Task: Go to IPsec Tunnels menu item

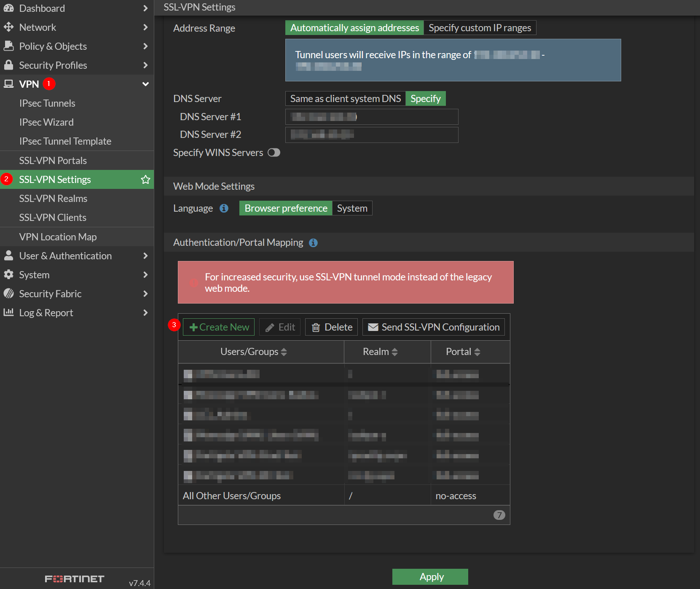Action: click(x=47, y=103)
